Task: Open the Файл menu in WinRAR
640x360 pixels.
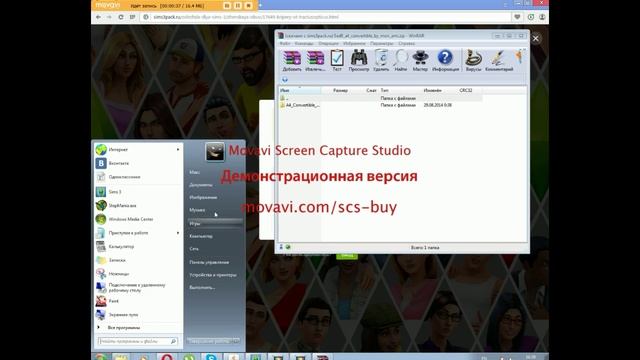Action: pos(285,43)
